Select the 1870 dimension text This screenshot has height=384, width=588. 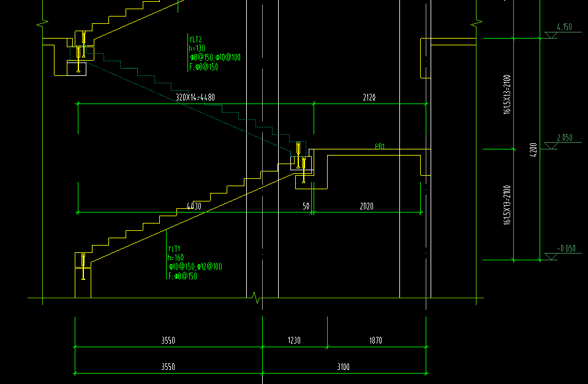375,341
